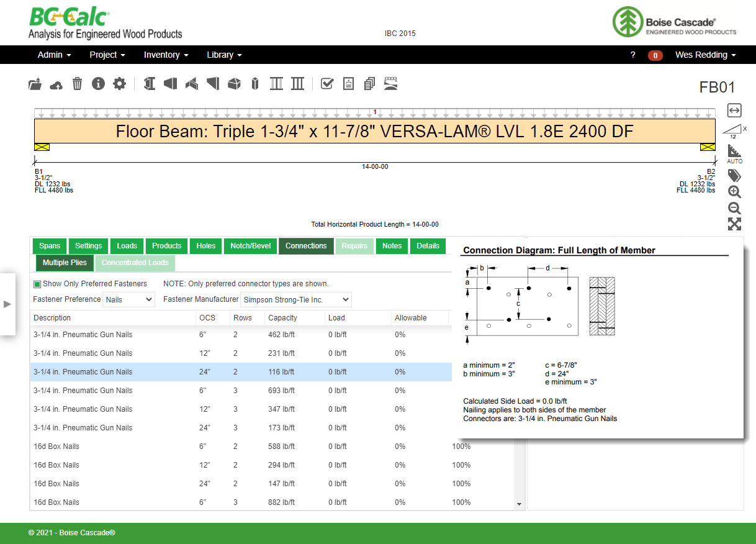Pick the solid trapezoid member icon left of the folded-panel icon

[x=171, y=83]
